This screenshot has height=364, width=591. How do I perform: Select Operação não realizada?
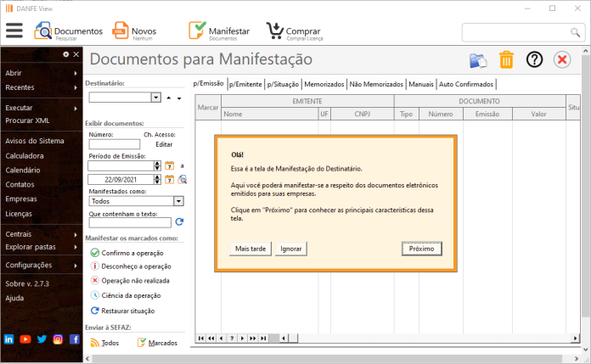tap(130, 281)
